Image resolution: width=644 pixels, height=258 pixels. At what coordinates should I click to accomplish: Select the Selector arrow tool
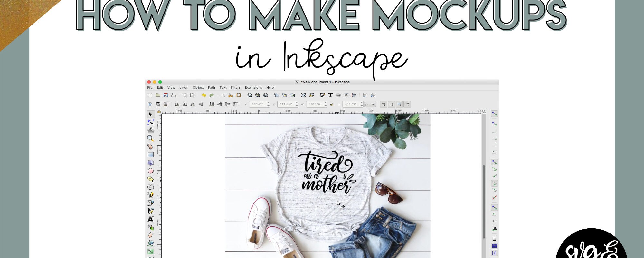150,114
